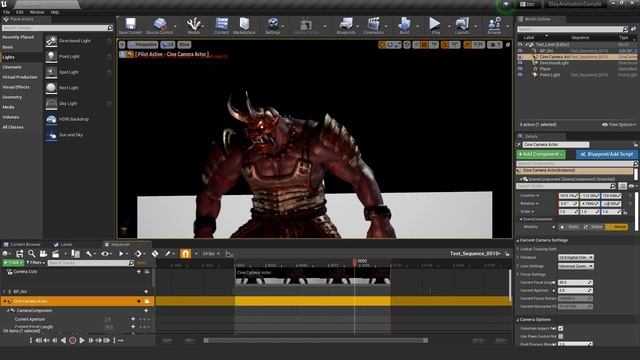Open the Lens Settings preset dropdown
640x360 pixels.
(576, 266)
